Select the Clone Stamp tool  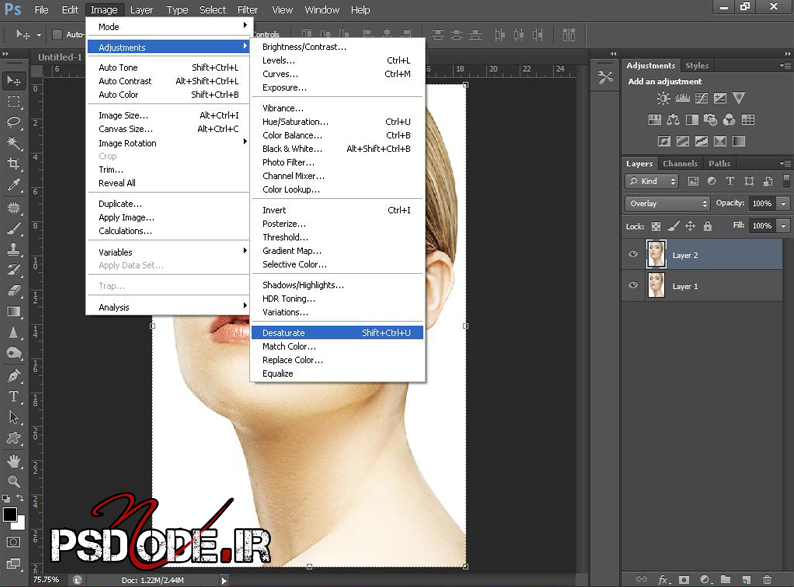[x=14, y=249]
